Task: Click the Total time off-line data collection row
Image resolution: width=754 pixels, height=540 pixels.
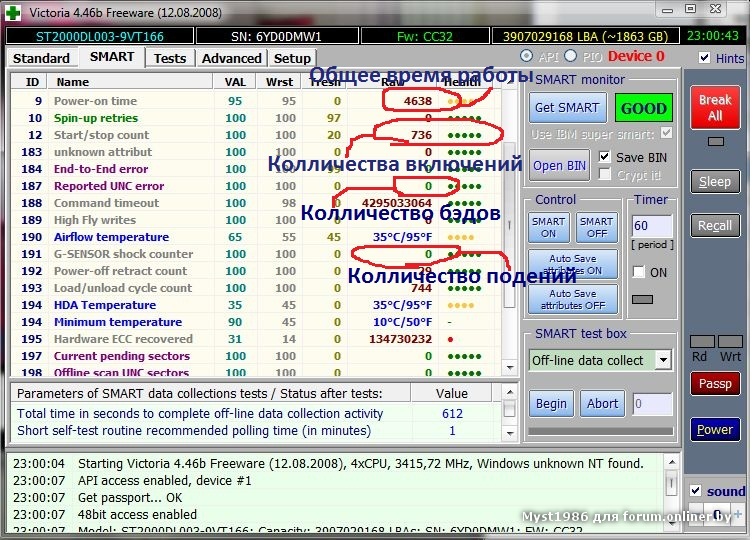Action: tap(256, 414)
